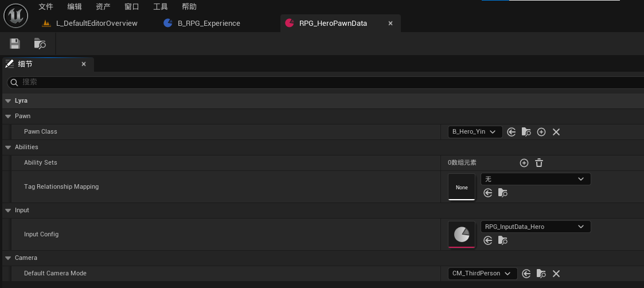The image size is (644, 288).
Task: Collapse the Pawn section
Action: (x=8, y=116)
